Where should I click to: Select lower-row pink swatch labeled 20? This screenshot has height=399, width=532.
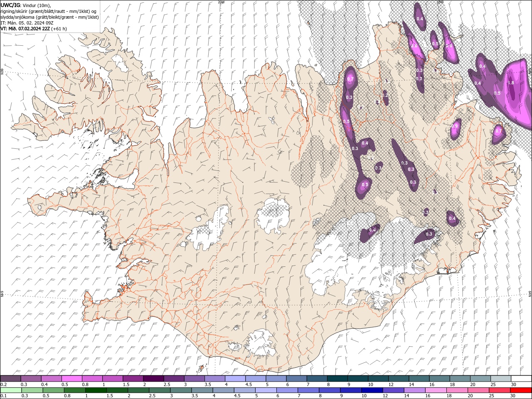tap(479, 390)
